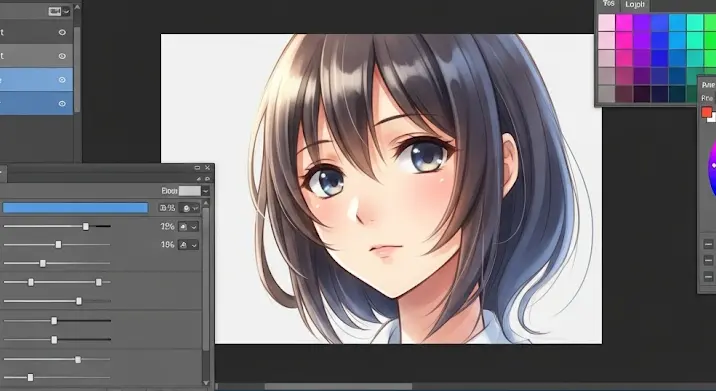Click the bottom-most slider's handle
The image size is (716, 391).
[30, 377]
